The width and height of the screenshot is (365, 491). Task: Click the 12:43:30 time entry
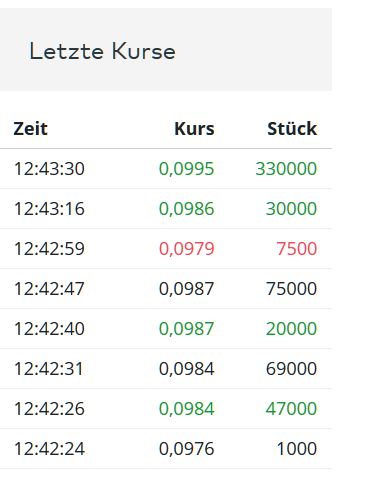pyautogui.click(x=49, y=169)
